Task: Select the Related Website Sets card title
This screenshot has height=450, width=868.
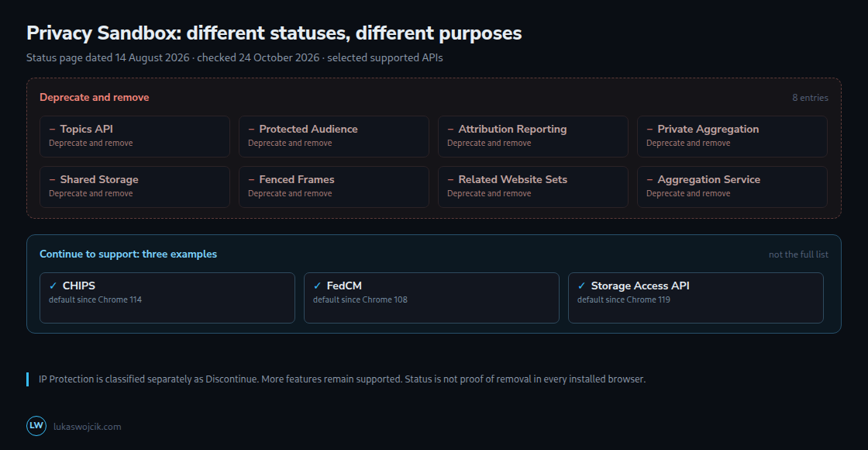Action: click(512, 179)
